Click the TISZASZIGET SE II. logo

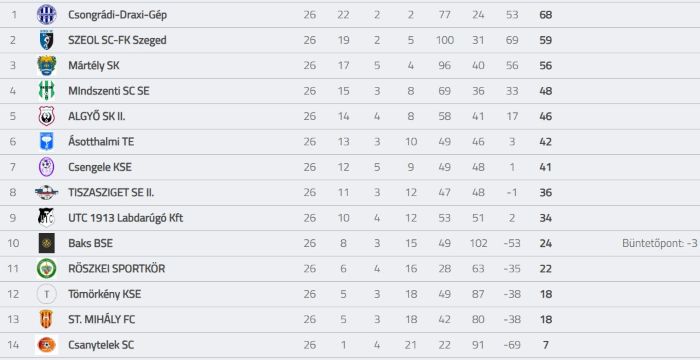click(x=46, y=193)
